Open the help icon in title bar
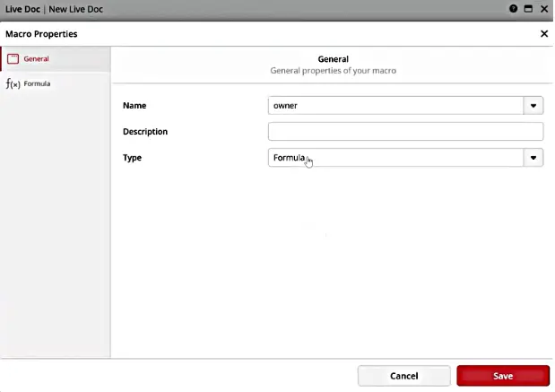This screenshot has width=555, height=392. 513,9
